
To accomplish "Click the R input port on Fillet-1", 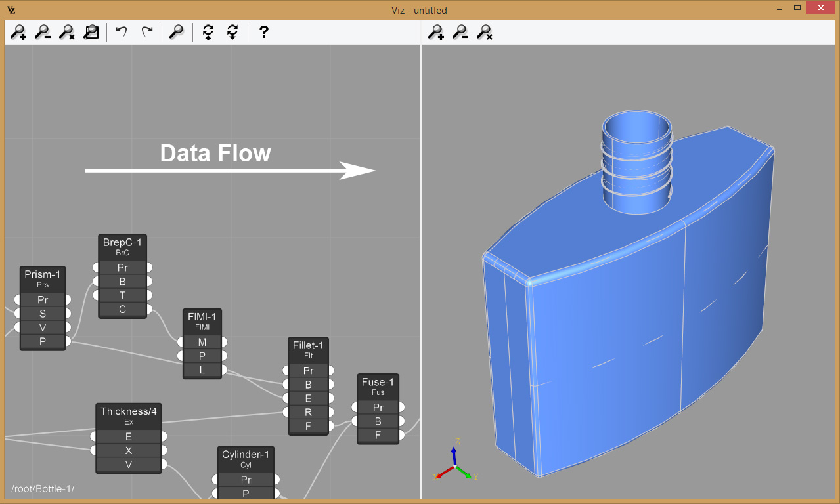I will click(286, 412).
